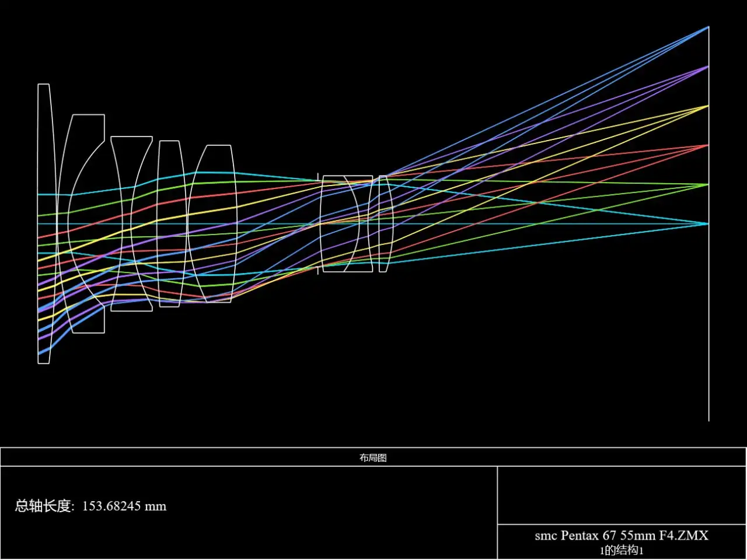Click the 布局图 title text
The image size is (747, 560).
373,458
